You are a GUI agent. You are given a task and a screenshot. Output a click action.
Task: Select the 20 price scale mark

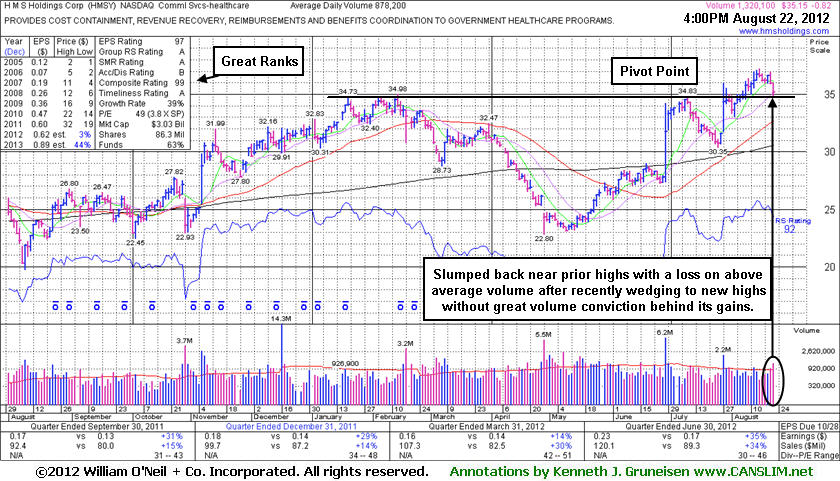tap(829, 267)
